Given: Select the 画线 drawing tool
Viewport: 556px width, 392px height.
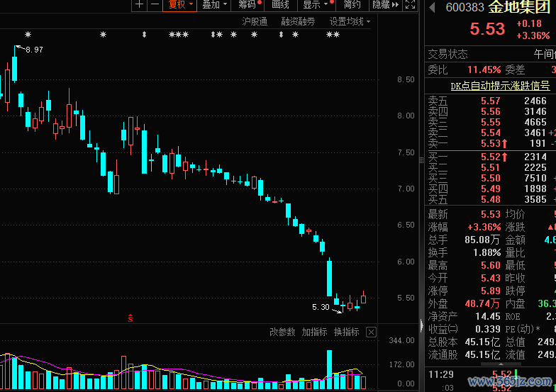Looking at the screenshot, I should pos(280,5).
